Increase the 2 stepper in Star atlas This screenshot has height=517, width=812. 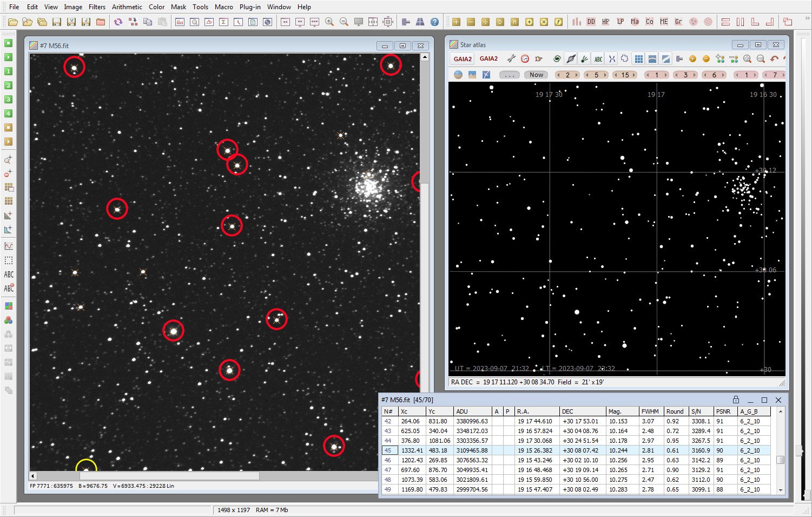click(x=577, y=75)
